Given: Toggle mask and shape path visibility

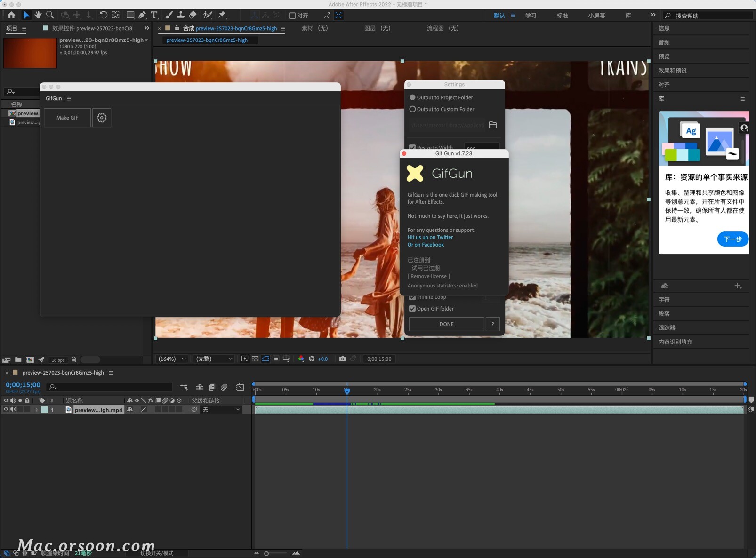Looking at the screenshot, I should [265, 359].
